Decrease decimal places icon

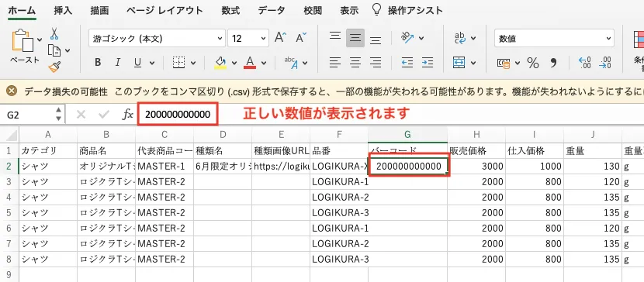(x=605, y=63)
